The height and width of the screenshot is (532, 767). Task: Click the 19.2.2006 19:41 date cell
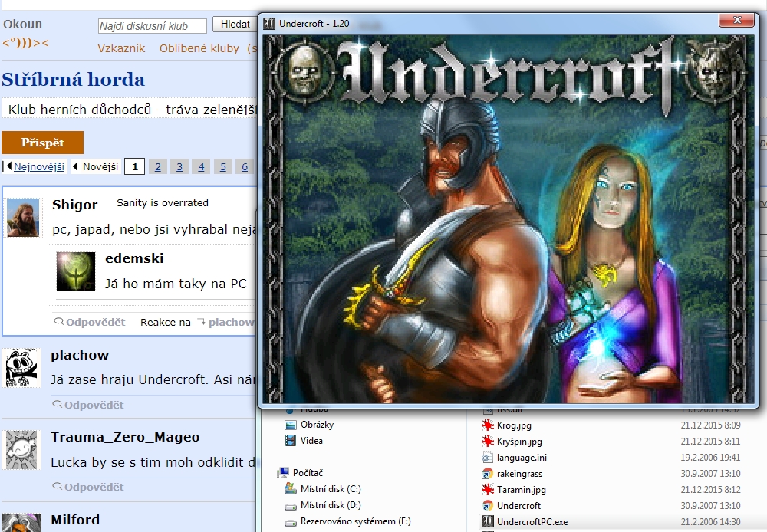[x=710, y=457]
